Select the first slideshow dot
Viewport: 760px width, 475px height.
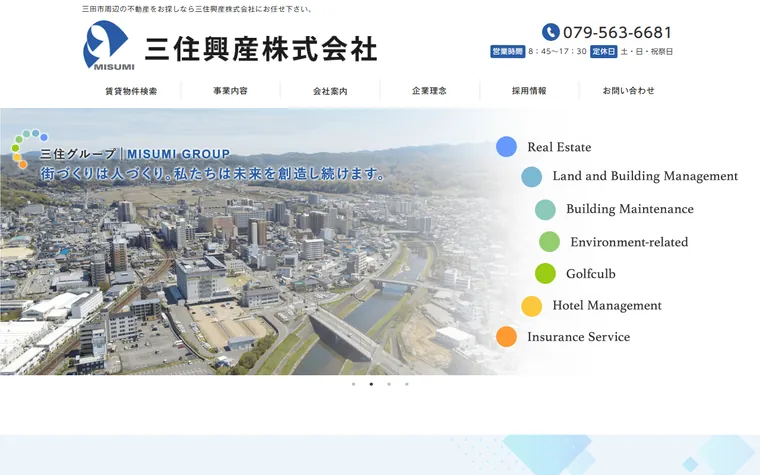pyautogui.click(x=354, y=384)
